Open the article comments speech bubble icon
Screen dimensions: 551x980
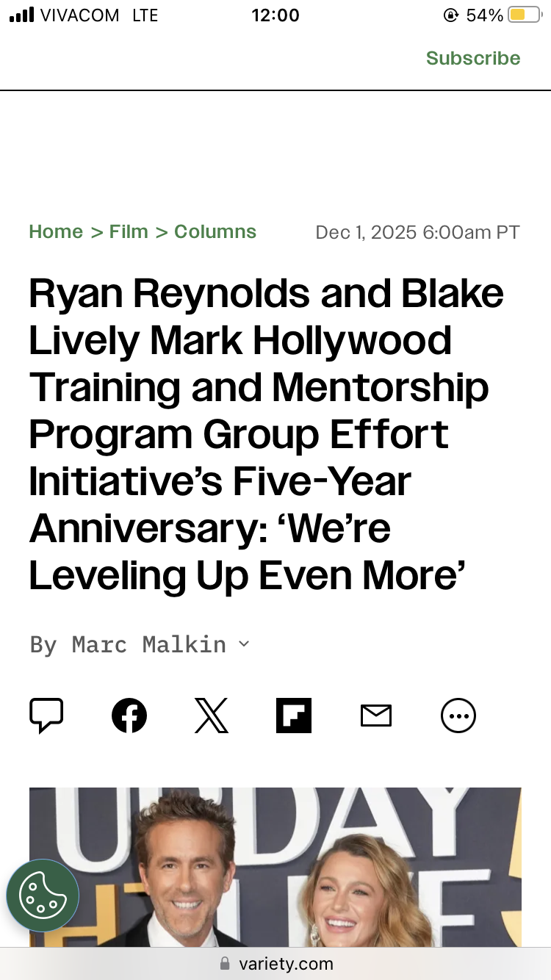tap(46, 716)
